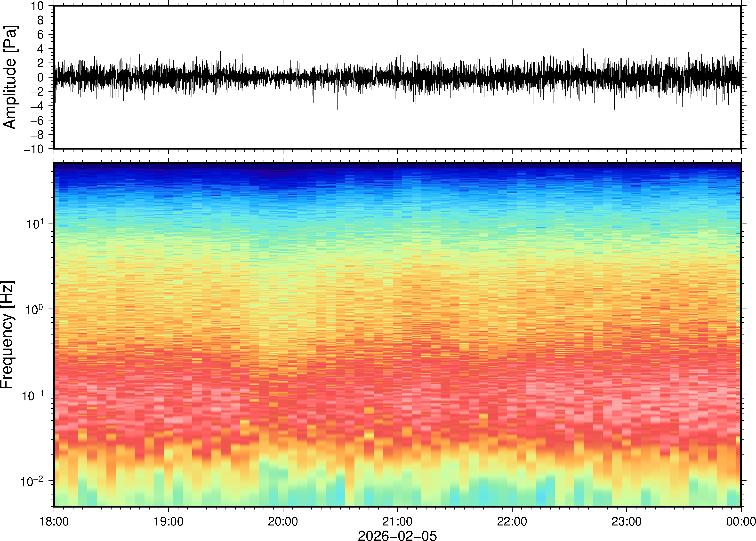
Task: Click the 21:00 time axis label
Action: coord(397,521)
